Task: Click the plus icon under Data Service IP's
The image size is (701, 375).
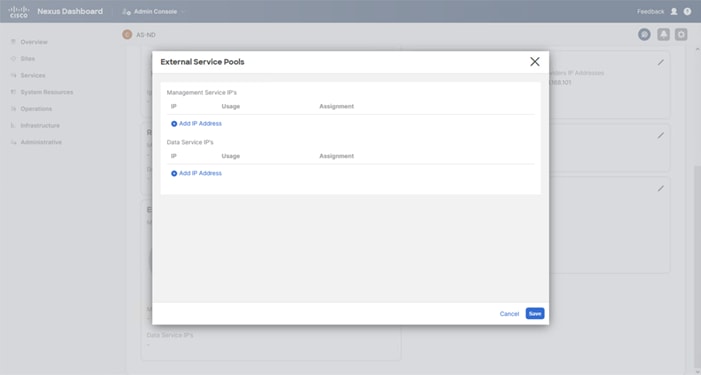Action: point(174,173)
